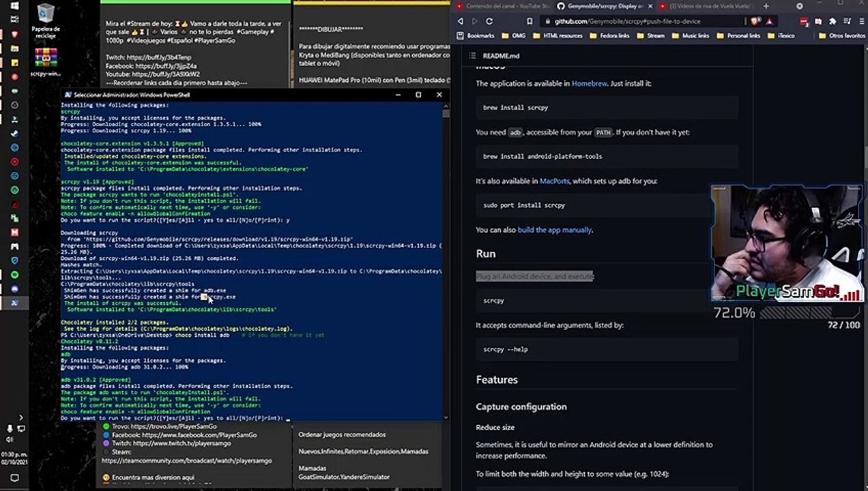Open the iTexico bookmarks folder
The image size is (868, 491).
(x=781, y=35)
